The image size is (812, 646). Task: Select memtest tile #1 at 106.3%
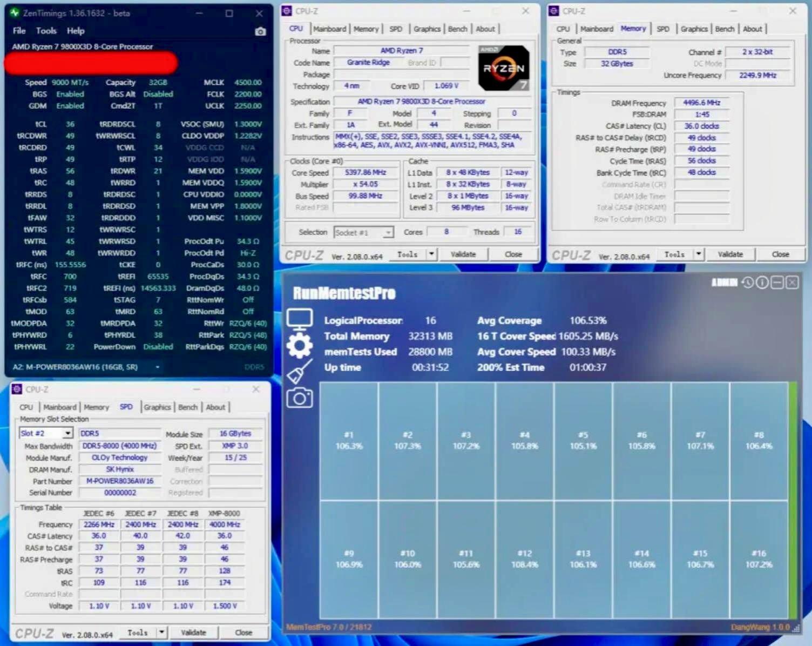tap(349, 441)
